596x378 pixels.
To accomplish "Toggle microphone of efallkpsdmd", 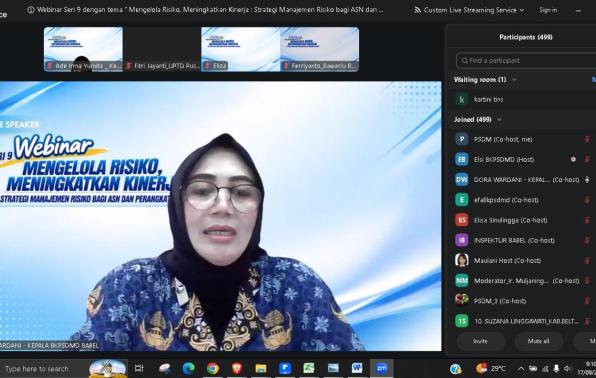I will click(x=587, y=200).
